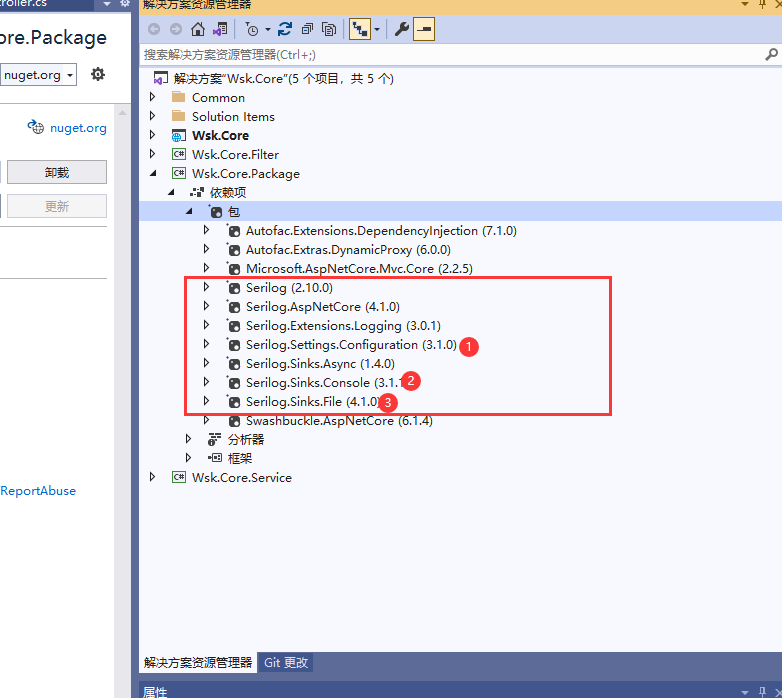Click the Serilog.Sinks.File package icon
The width and height of the screenshot is (782, 698).
coord(233,402)
